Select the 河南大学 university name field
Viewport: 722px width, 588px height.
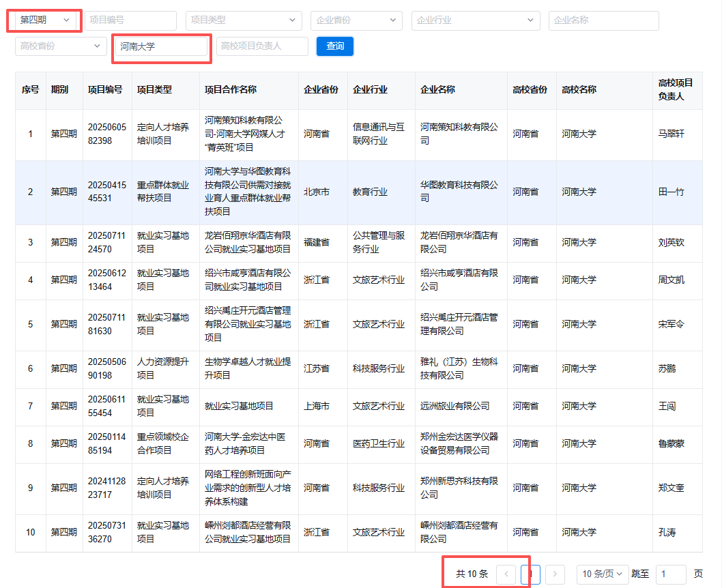[162, 46]
